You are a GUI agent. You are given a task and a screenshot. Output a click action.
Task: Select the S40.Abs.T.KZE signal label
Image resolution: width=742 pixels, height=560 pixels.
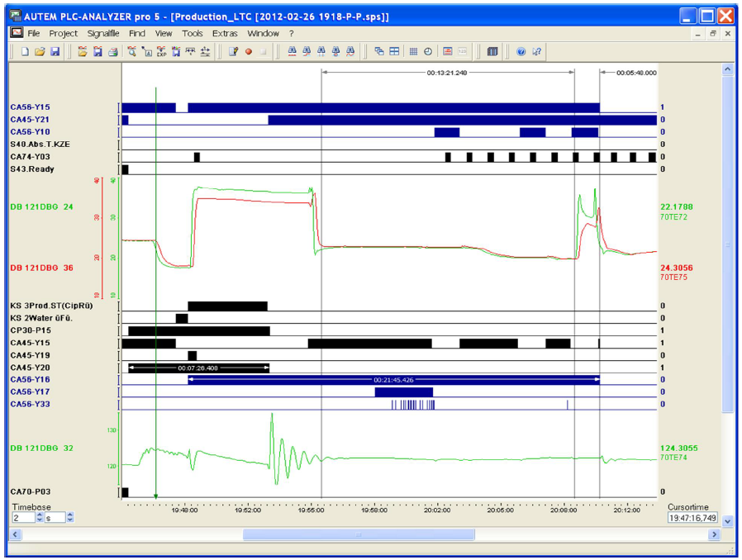[x=40, y=145]
